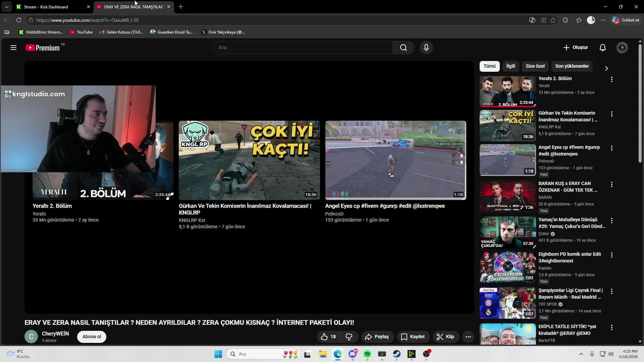This screenshot has width=644, height=362.
Task: Open the browser favorites list icon
Action: point(579,20)
